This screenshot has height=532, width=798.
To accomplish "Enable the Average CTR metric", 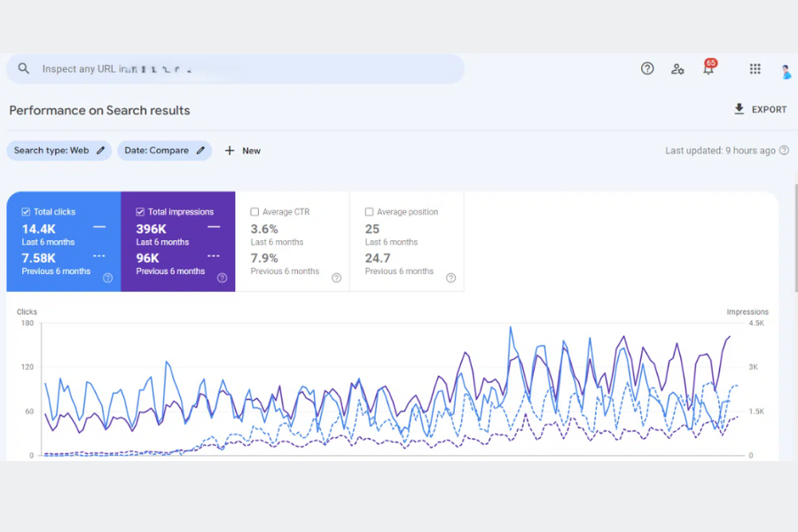I will point(254,211).
